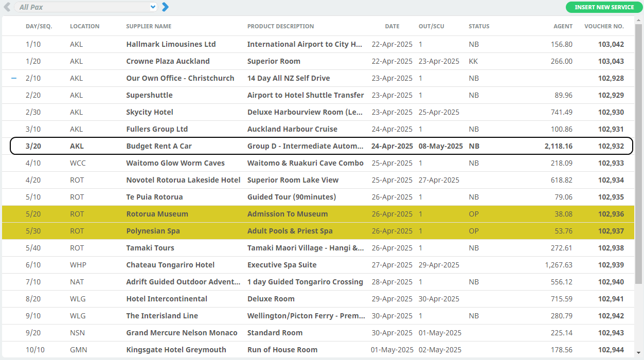Image resolution: width=644 pixels, height=360 pixels.
Task: Open the Hallmark Limousines Ltd service
Action: tap(171, 44)
